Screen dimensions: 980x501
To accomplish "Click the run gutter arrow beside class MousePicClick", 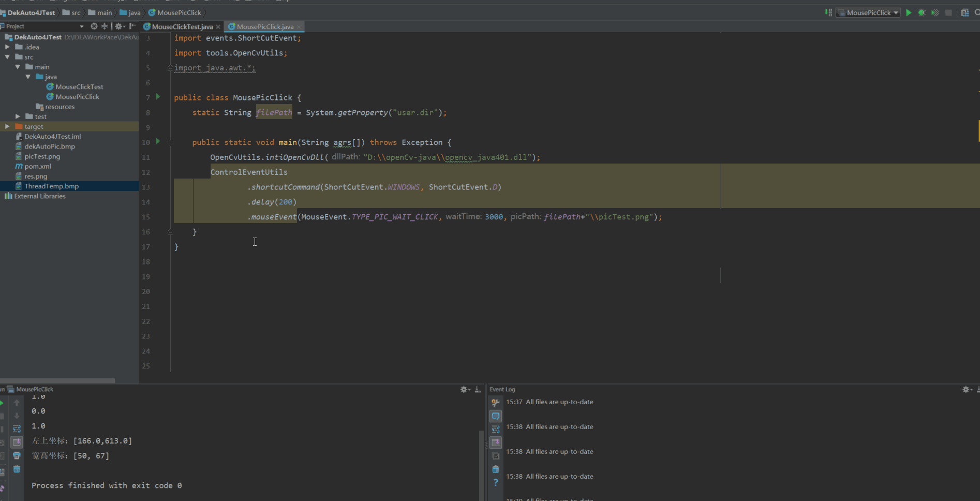I will point(158,97).
